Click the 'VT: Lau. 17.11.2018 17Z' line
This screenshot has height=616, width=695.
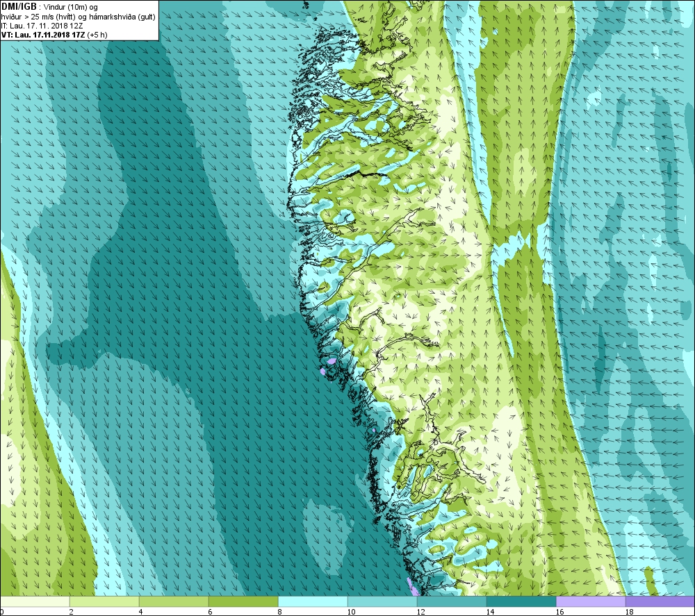tap(54, 35)
